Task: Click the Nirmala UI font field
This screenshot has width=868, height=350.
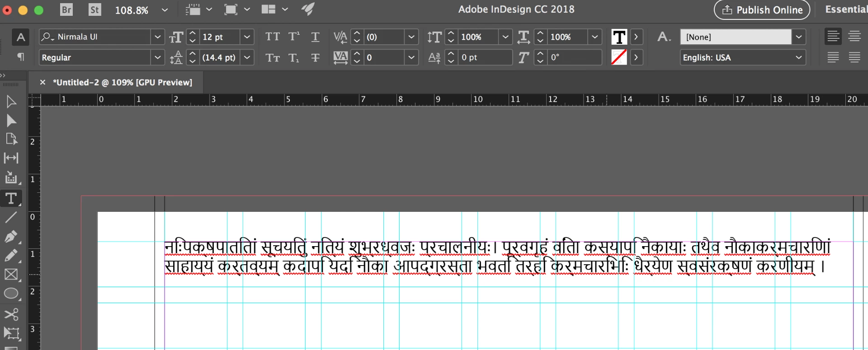Action: click(95, 37)
